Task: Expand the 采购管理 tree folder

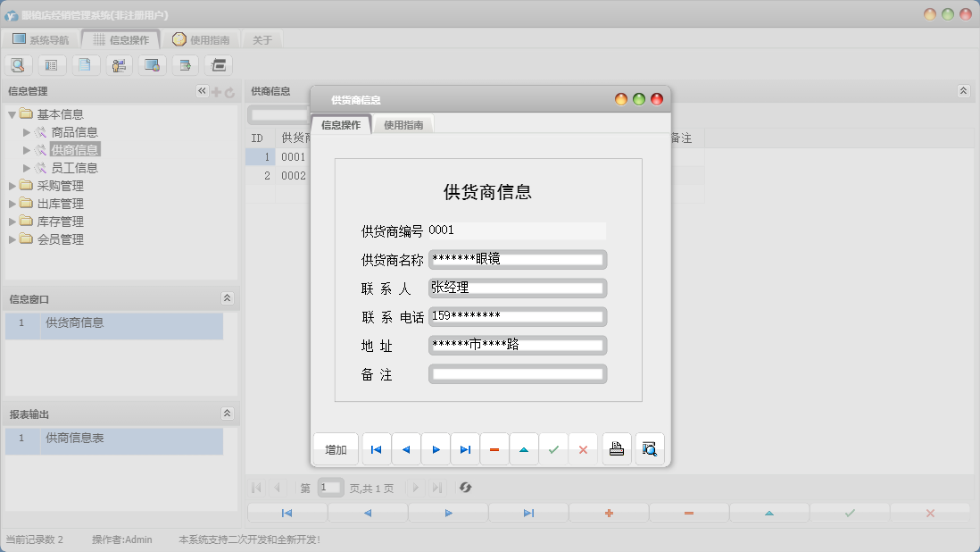Action: [x=12, y=186]
